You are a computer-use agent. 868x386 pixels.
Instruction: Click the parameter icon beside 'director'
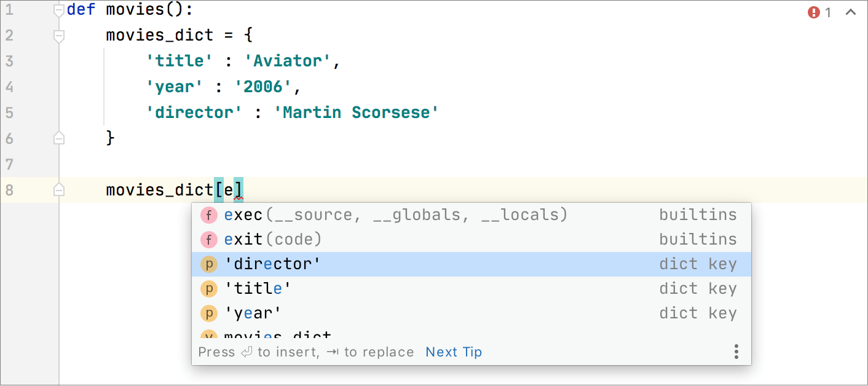tap(209, 264)
